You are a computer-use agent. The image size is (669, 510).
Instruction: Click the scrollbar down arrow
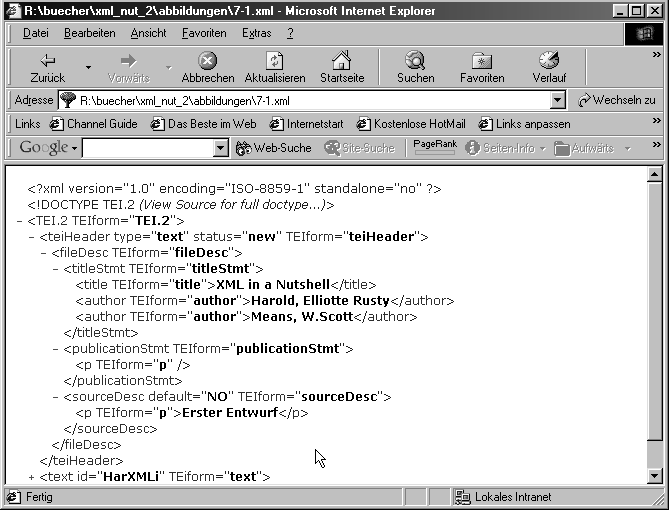[x=654, y=475]
